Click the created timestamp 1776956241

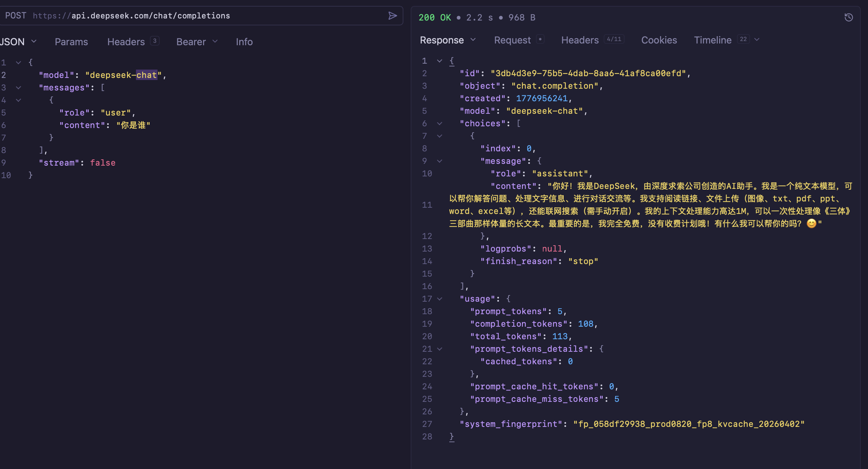click(542, 98)
